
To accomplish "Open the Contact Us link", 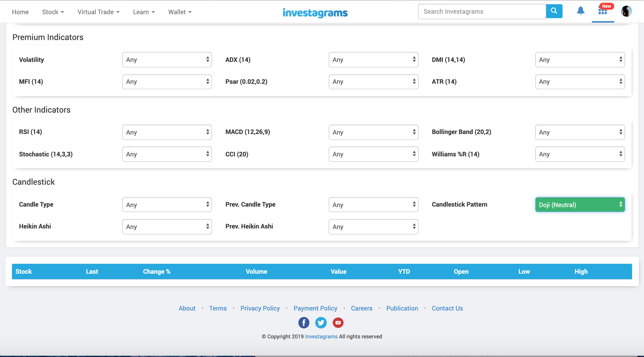I will [447, 308].
